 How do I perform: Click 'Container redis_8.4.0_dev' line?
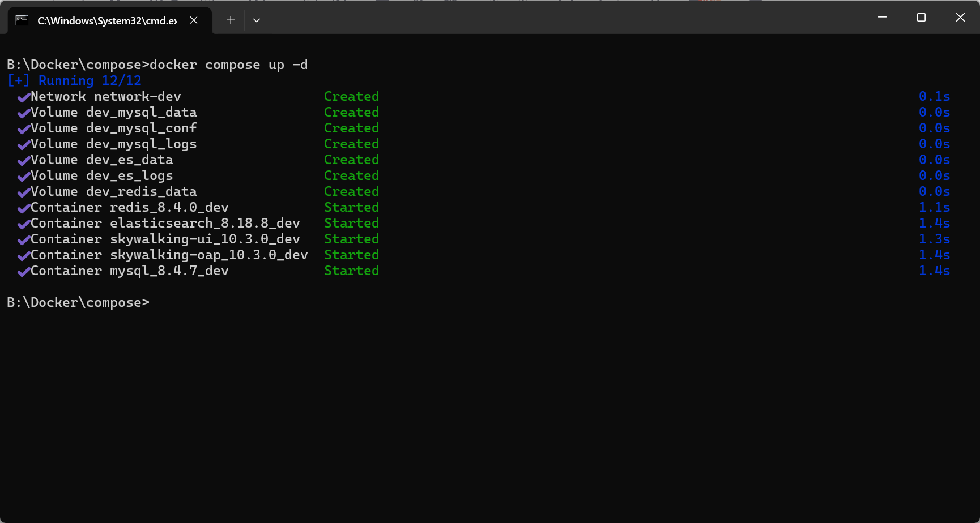[x=130, y=207]
